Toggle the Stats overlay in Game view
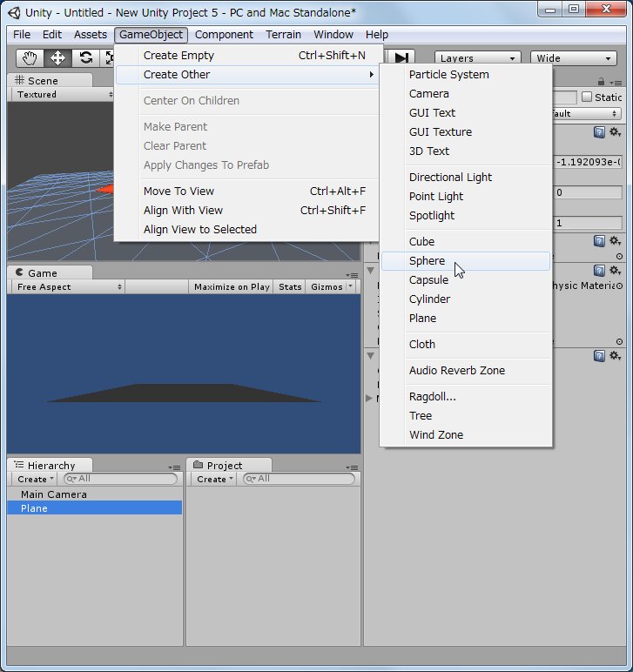Image resolution: width=633 pixels, height=672 pixels. (x=290, y=287)
